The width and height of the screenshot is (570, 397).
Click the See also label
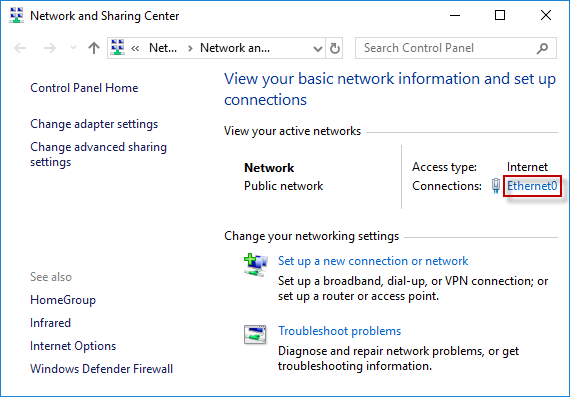tap(51, 277)
